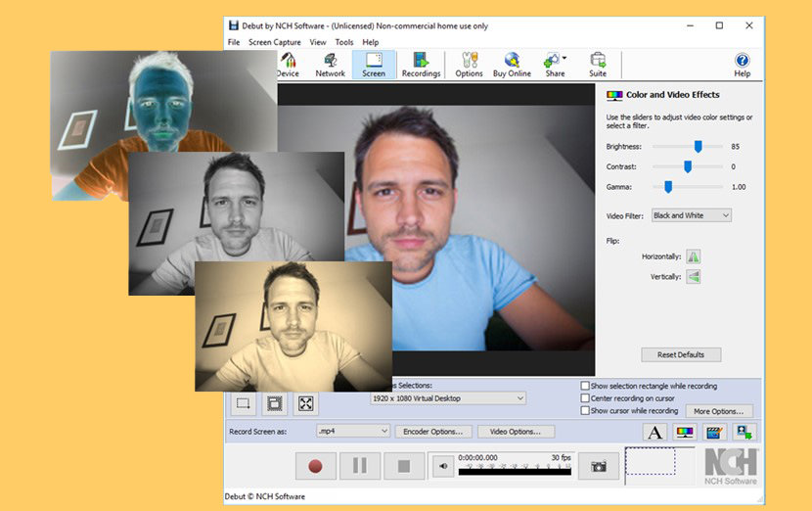Open the File menu
This screenshot has height=511, width=812.
(x=234, y=42)
